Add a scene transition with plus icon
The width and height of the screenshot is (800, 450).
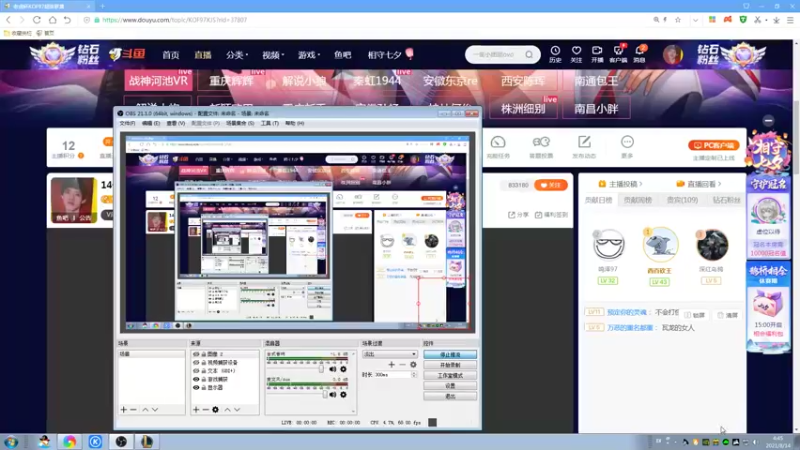coord(391,364)
